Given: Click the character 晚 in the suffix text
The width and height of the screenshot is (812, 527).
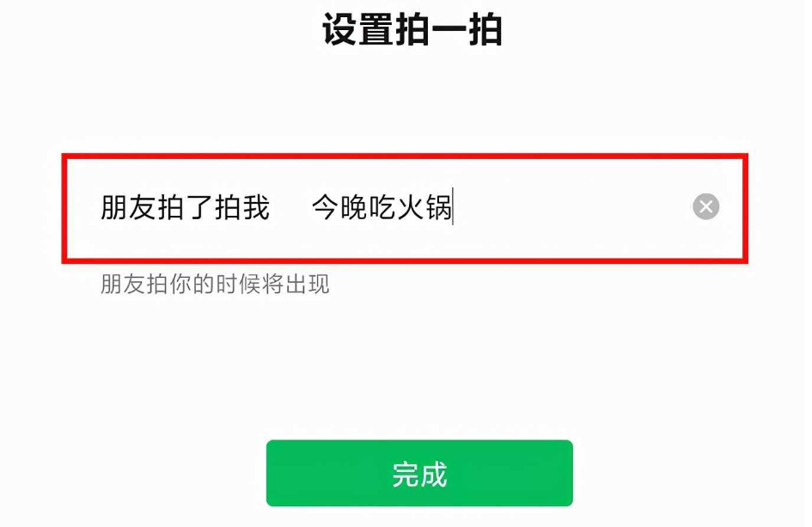Looking at the screenshot, I should pyautogui.click(x=354, y=207).
